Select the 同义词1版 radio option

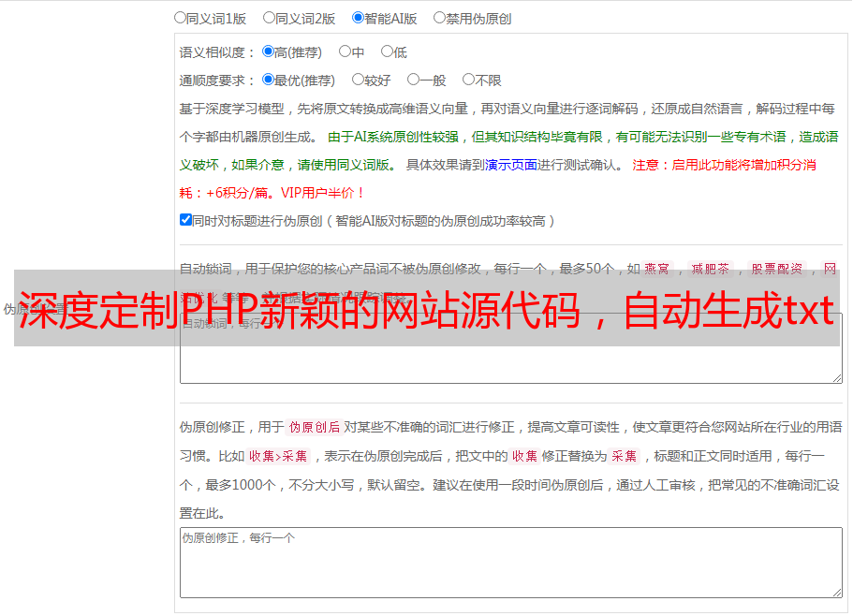[x=180, y=18]
